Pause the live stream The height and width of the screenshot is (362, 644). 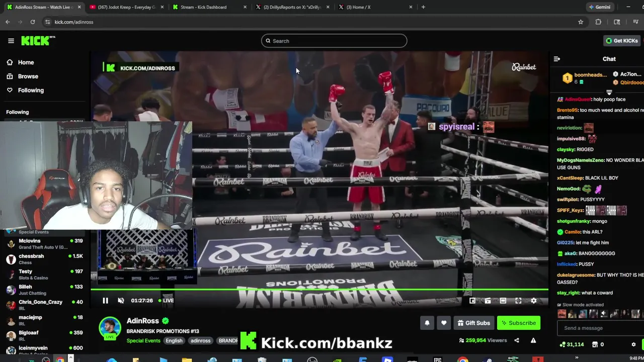click(105, 301)
